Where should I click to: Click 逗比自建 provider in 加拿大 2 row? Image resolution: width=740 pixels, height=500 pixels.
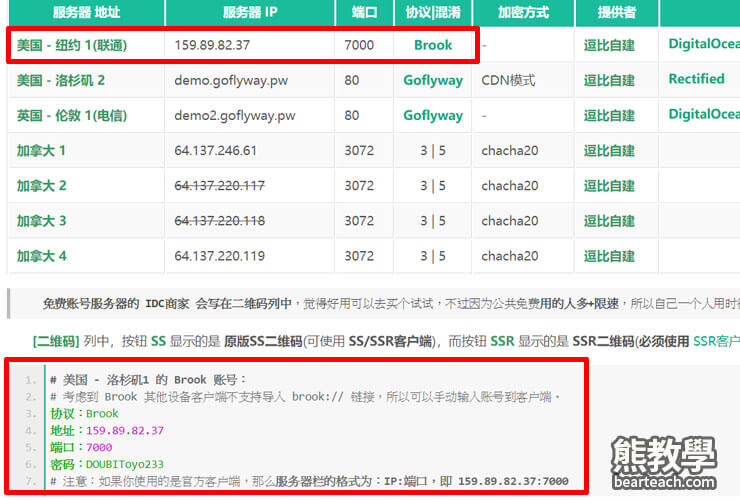(x=609, y=186)
